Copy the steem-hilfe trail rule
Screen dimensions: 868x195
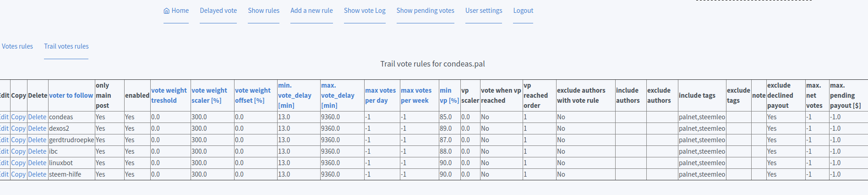(x=18, y=174)
